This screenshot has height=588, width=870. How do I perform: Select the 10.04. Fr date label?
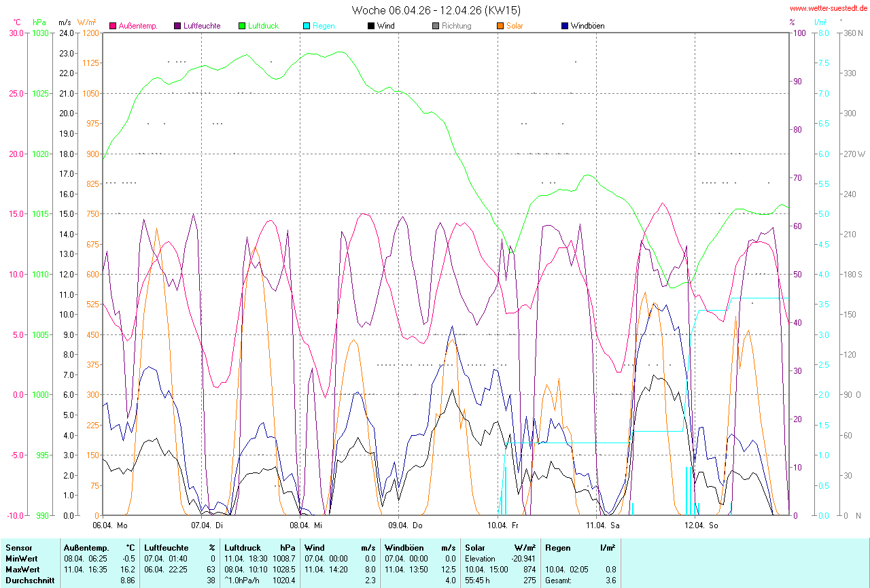click(505, 525)
